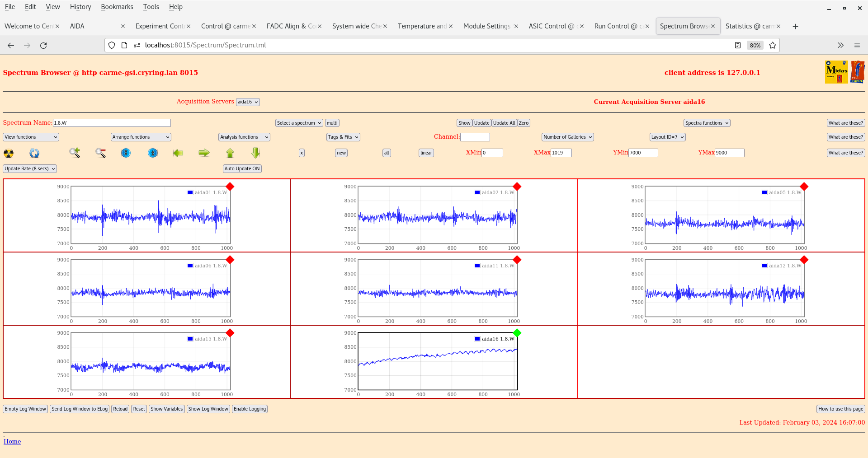
Task: Toggle the Auto Update ON button
Action: pyautogui.click(x=242, y=168)
